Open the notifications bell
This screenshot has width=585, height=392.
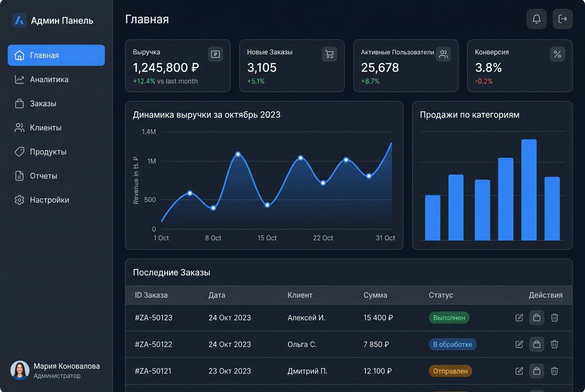pos(536,19)
